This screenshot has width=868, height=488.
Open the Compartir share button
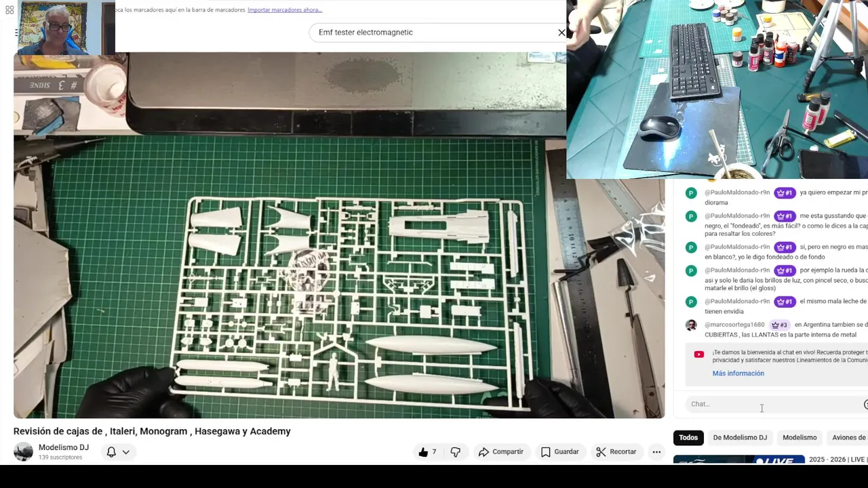pos(501,452)
